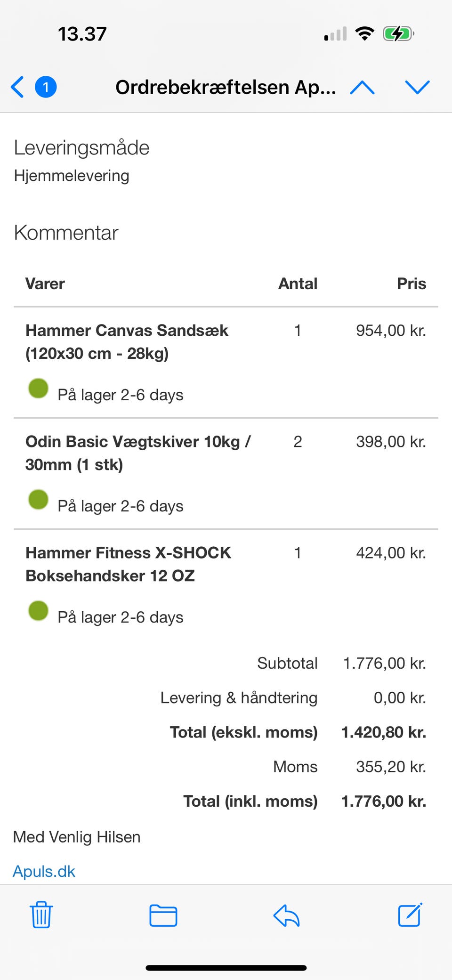
Task: Tap the Total (inkl. moms) amount
Action: click(x=383, y=801)
